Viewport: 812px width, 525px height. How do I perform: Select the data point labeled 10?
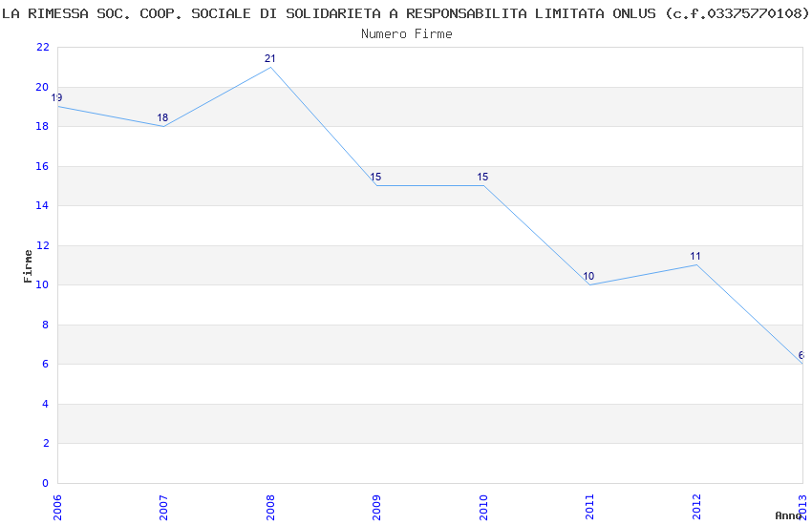588,276
